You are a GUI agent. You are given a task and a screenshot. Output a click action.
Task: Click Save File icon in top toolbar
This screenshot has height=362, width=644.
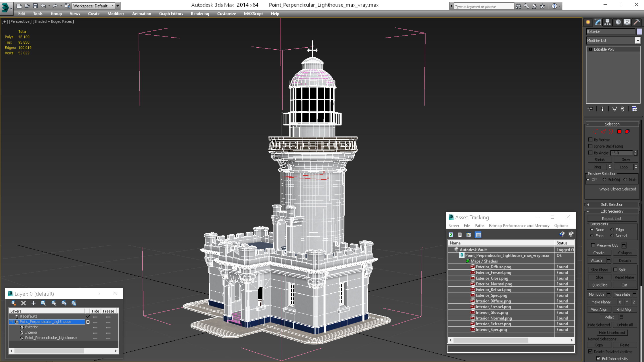click(35, 6)
